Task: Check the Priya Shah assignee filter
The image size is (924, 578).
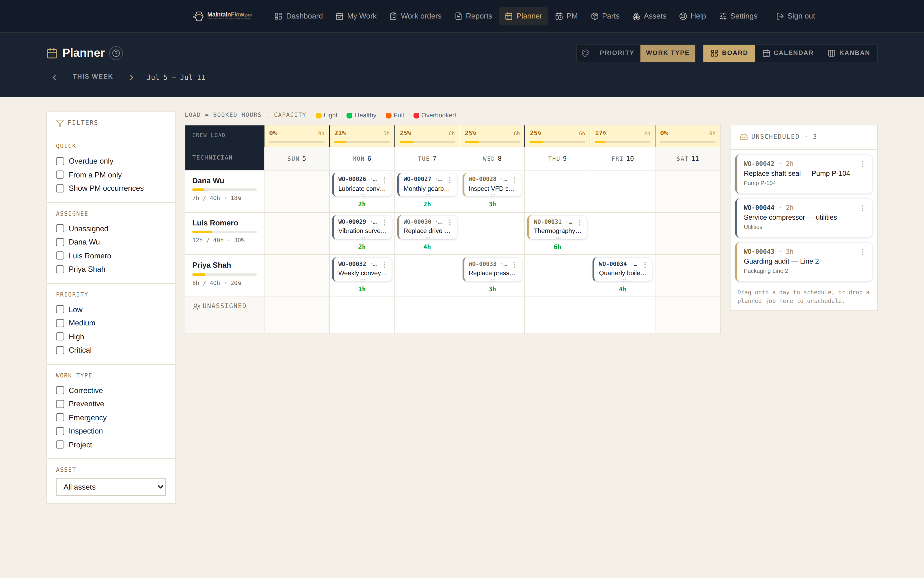Action: pos(60,270)
